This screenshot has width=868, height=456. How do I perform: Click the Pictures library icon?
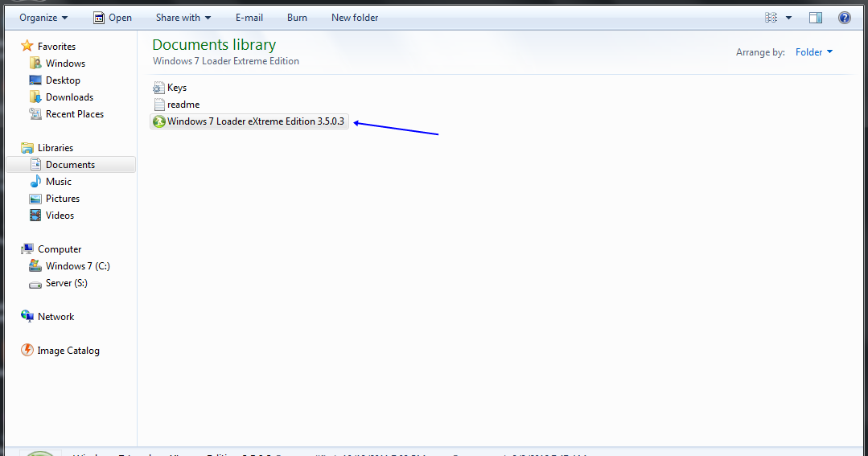coord(35,199)
